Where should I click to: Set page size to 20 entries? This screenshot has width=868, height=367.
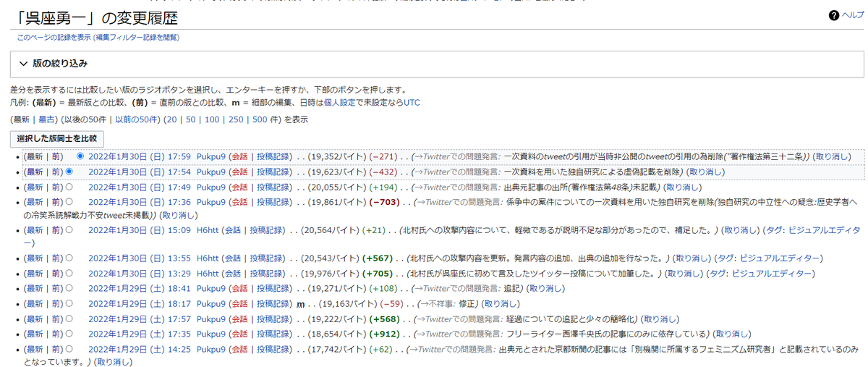point(172,119)
